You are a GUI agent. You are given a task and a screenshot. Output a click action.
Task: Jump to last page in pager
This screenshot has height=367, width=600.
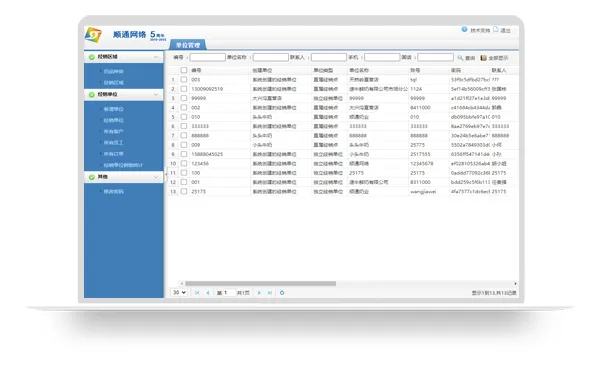(x=270, y=293)
